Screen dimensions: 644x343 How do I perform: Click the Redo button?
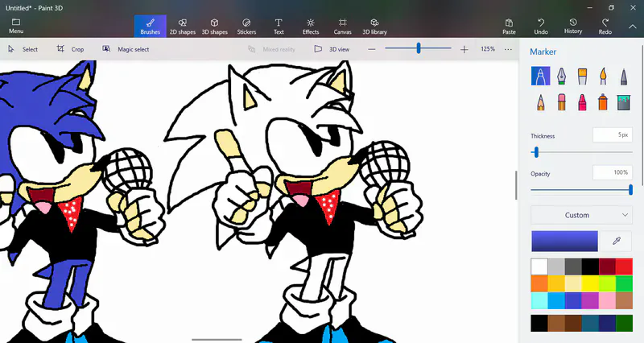tap(605, 27)
